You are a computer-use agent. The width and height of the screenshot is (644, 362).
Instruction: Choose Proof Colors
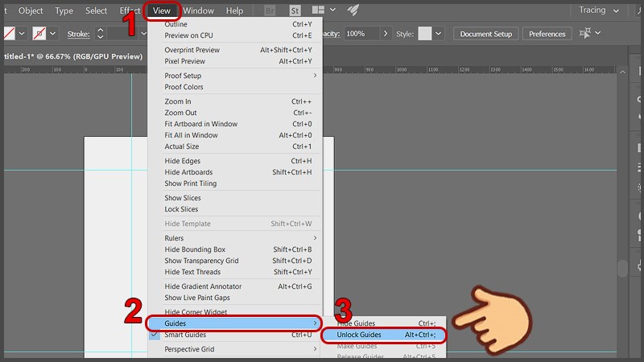pos(235,87)
